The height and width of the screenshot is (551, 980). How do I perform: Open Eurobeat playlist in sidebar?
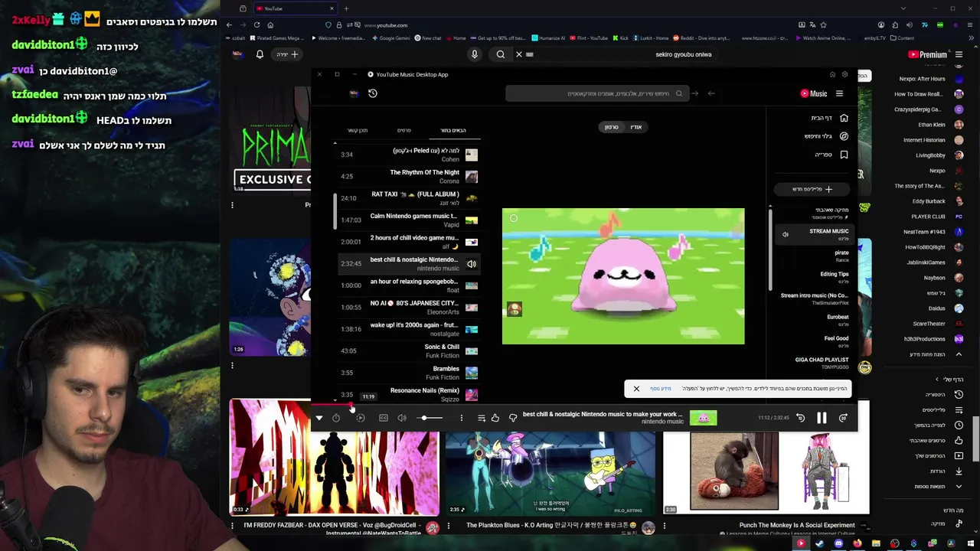[816, 320]
